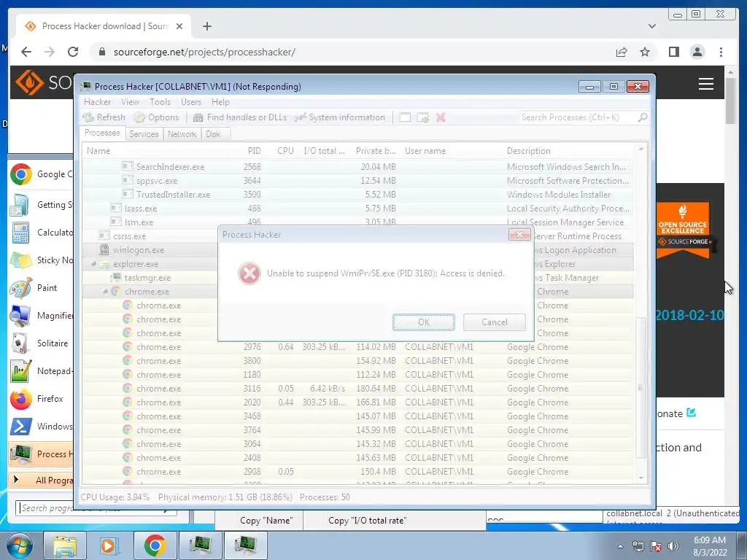This screenshot has width=747, height=560.
Task: Open Solitaire from the Start menu
Action: coord(42,343)
